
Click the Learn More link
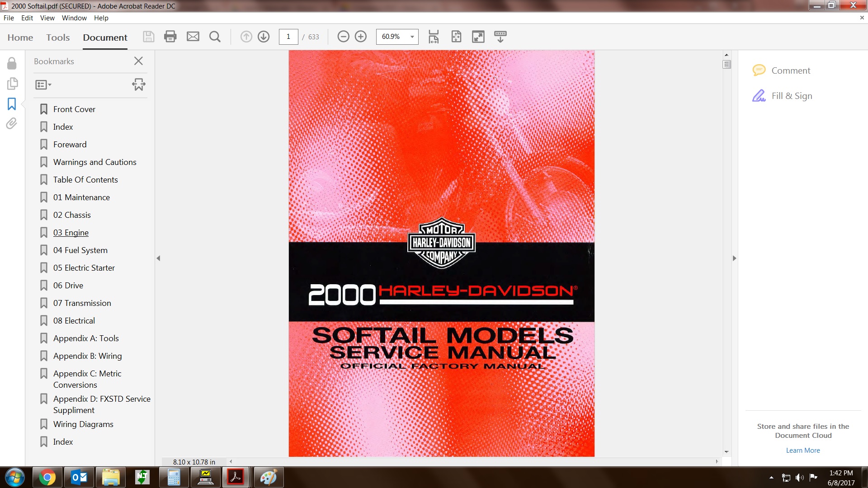[x=802, y=450]
